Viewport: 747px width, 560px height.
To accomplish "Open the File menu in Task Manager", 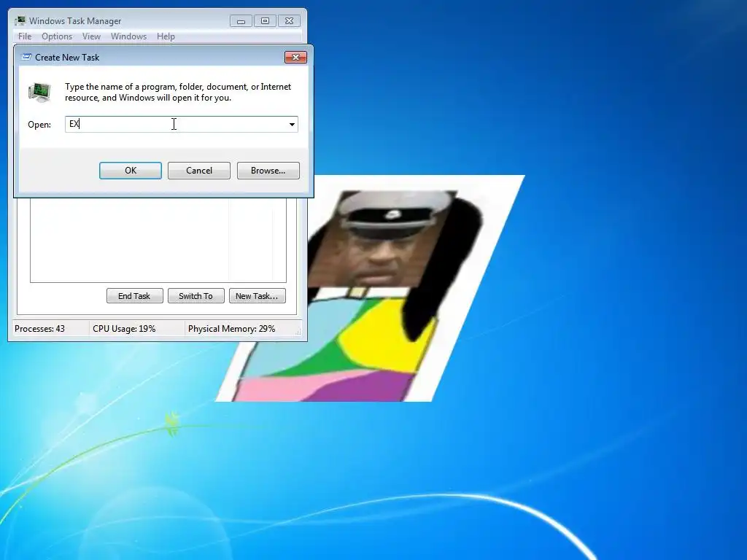I will tap(25, 36).
